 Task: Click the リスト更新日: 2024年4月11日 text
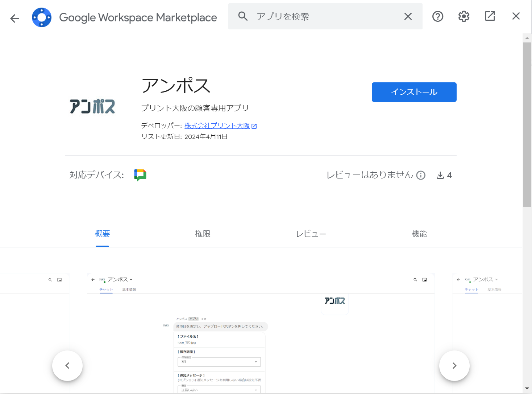[x=184, y=137]
